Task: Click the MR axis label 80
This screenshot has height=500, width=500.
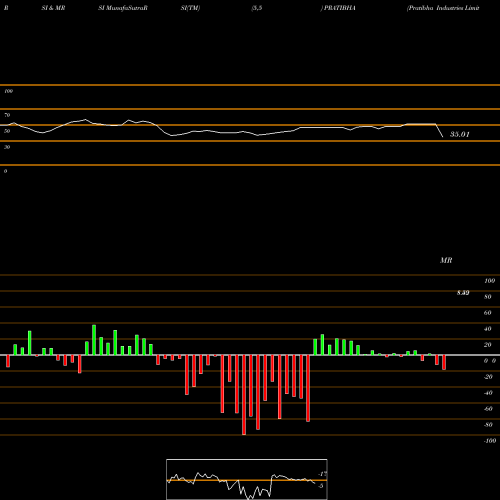Action: (x=488, y=297)
